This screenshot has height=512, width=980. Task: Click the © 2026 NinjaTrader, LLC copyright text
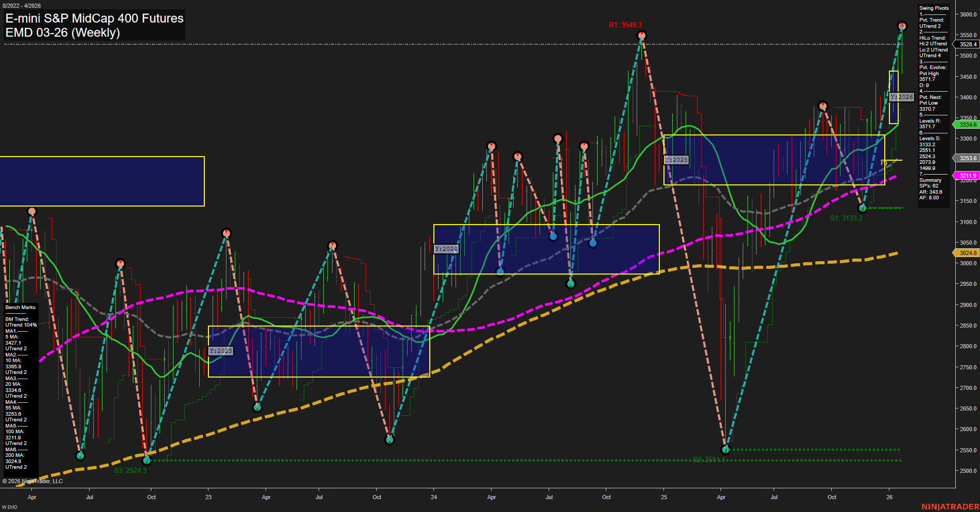point(32,481)
